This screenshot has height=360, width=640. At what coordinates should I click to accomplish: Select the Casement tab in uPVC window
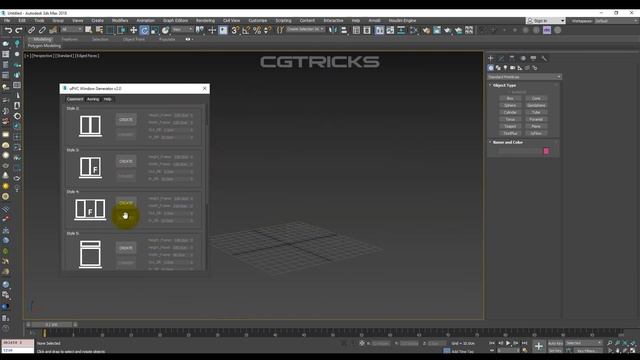(75, 99)
